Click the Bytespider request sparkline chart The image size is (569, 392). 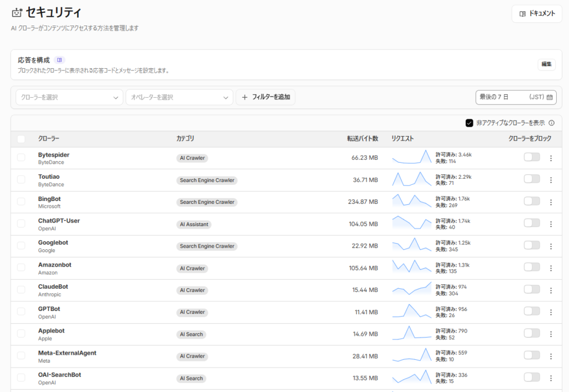click(412, 157)
